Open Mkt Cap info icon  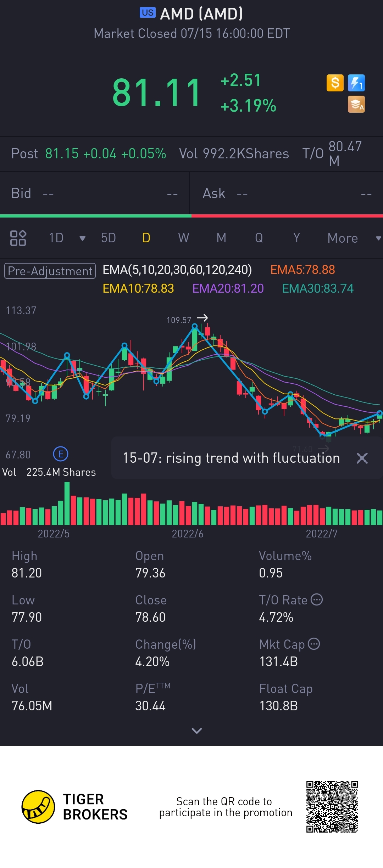click(314, 644)
